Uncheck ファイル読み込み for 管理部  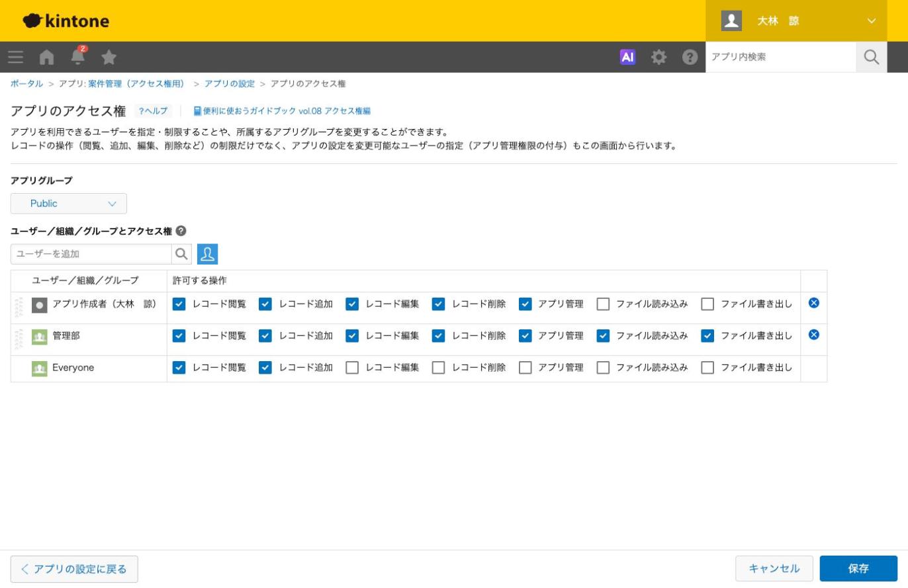pyautogui.click(x=603, y=336)
